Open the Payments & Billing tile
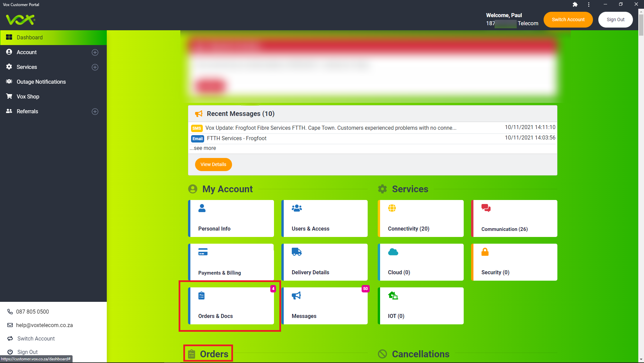This screenshot has height=363, width=644. pyautogui.click(x=231, y=262)
